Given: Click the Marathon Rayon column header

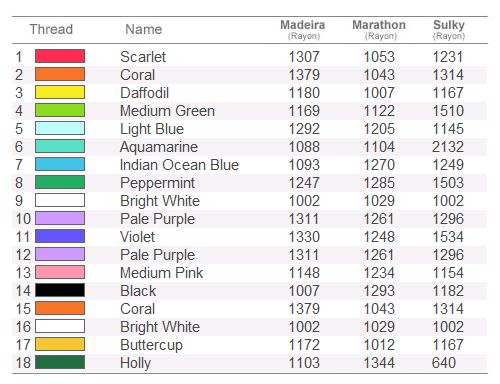Looking at the screenshot, I should coord(379,29).
